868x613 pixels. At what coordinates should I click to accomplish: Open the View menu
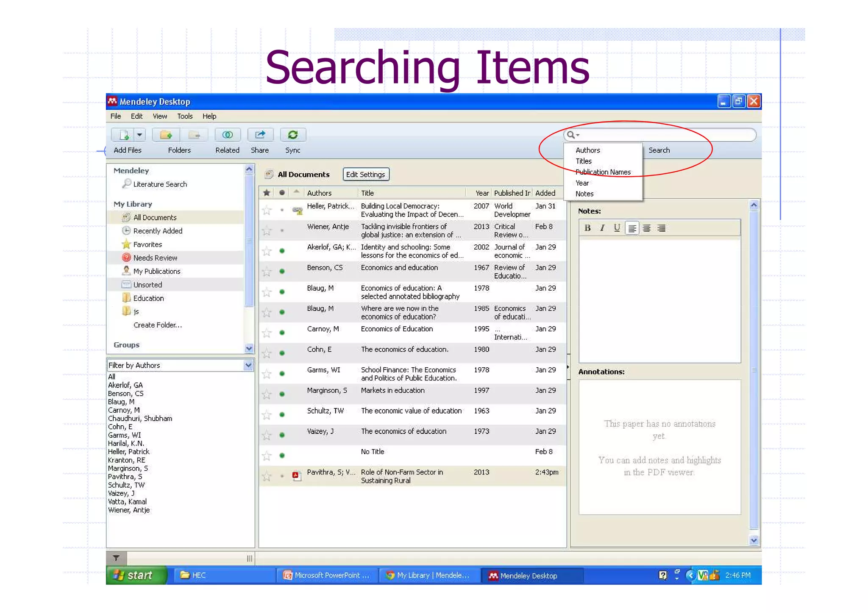(160, 116)
